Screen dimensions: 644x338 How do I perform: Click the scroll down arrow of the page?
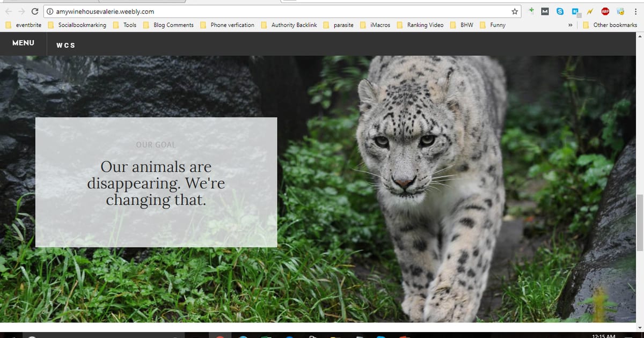tap(639, 326)
